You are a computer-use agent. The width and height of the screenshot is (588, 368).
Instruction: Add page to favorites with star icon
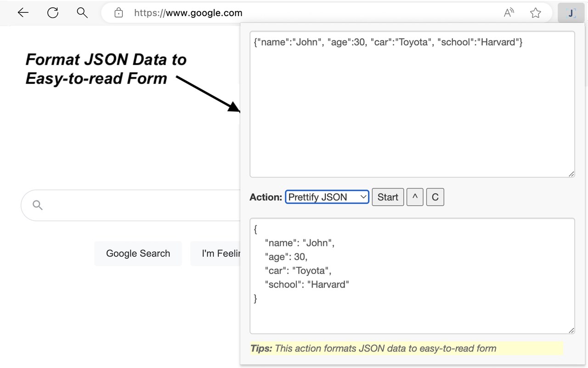(535, 13)
